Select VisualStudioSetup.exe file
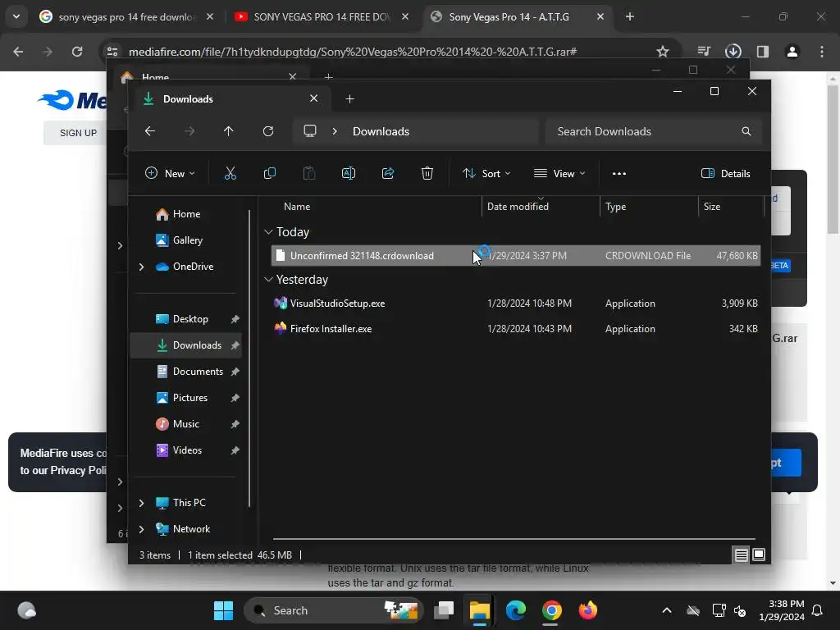The image size is (840, 630). 515,304
